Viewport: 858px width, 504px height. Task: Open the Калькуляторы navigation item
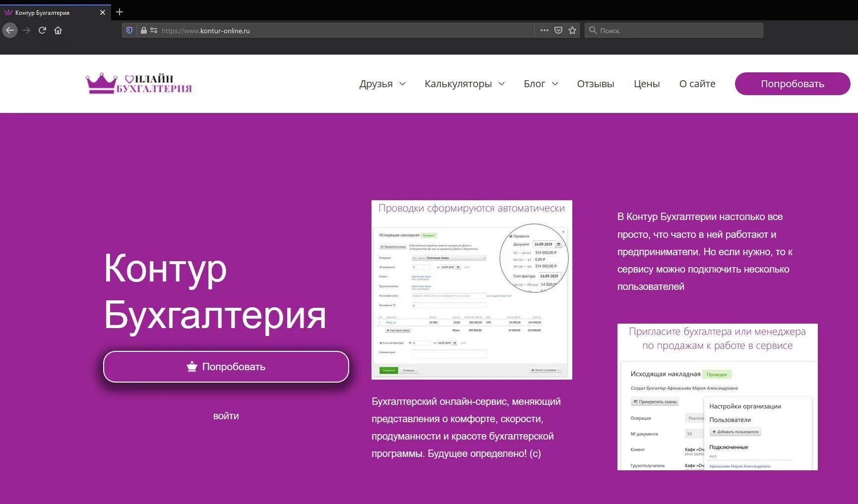(458, 84)
